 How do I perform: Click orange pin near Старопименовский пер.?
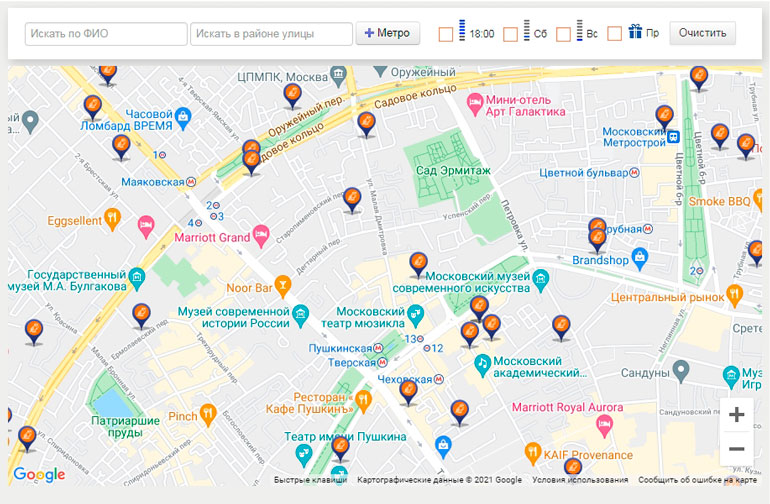tap(352, 200)
